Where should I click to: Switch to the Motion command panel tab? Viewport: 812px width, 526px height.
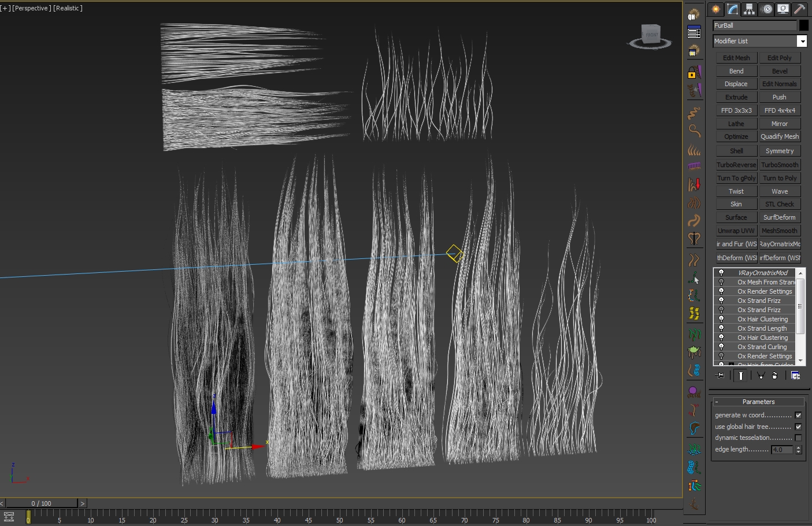pyautogui.click(x=766, y=9)
